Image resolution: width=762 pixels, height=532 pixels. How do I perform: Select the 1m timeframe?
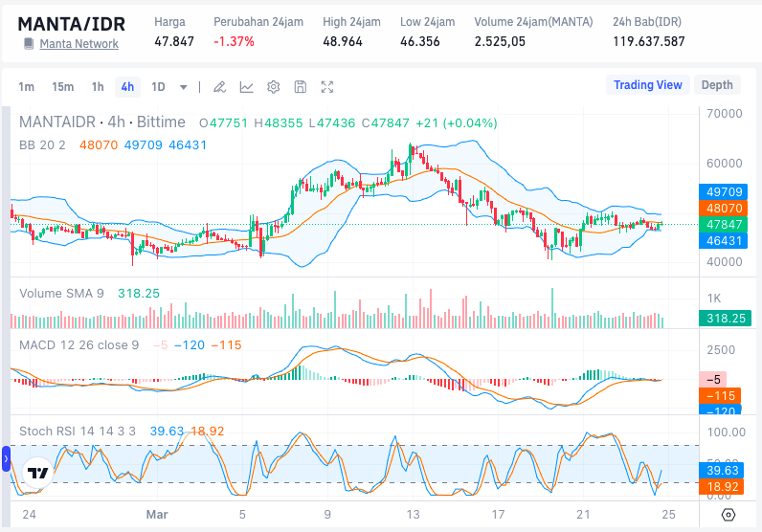tap(26, 87)
